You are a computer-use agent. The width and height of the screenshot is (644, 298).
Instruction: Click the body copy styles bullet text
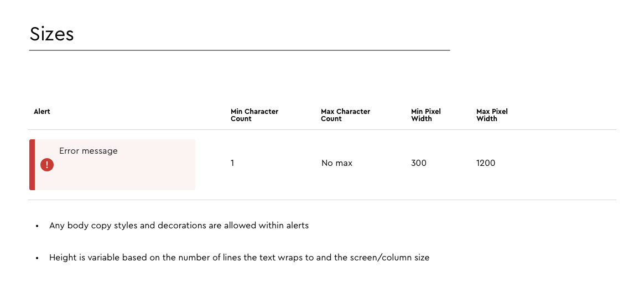click(x=179, y=226)
